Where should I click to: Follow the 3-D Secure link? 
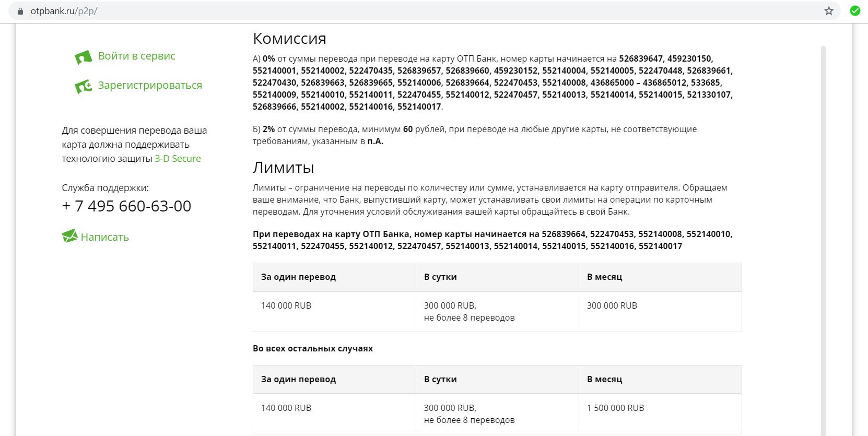[178, 159]
